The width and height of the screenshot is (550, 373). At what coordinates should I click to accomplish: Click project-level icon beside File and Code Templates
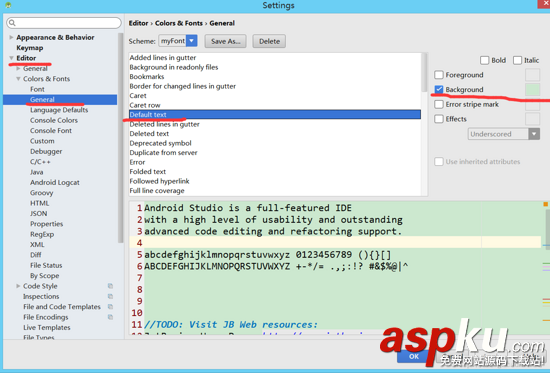point(110,307)
